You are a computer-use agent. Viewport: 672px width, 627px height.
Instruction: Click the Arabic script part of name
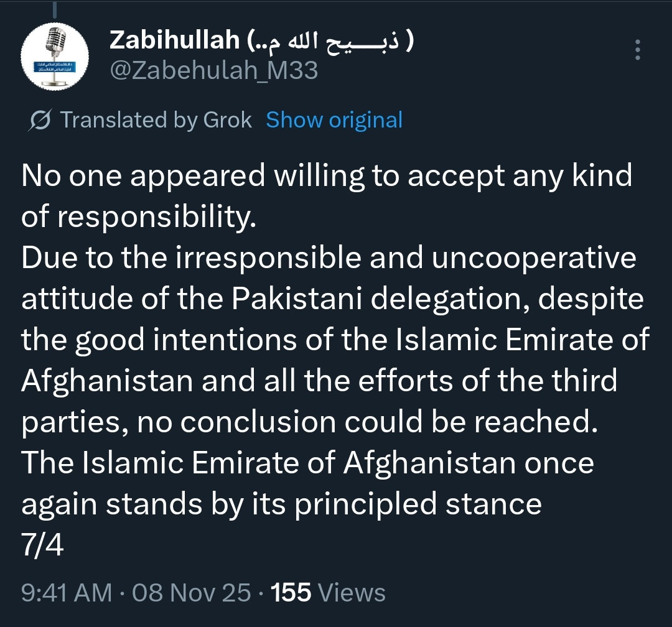330,40
